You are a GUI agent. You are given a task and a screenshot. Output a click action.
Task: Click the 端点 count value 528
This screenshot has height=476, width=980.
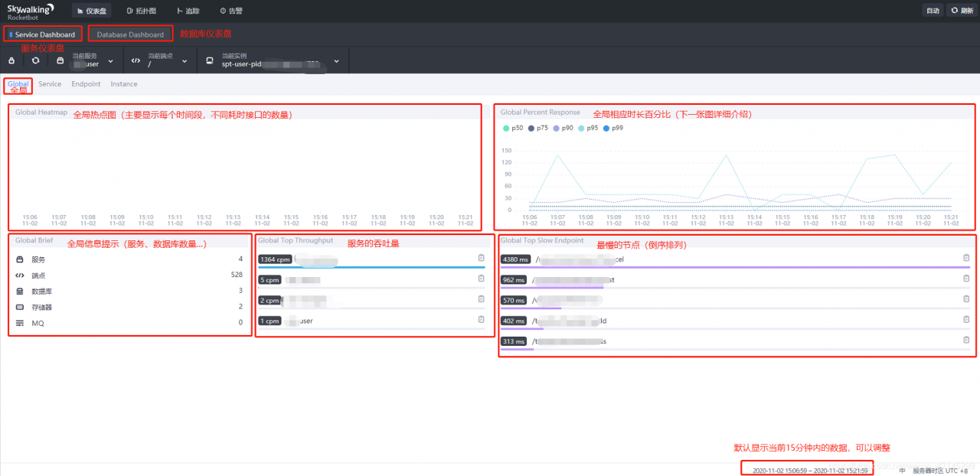[237, 274]
